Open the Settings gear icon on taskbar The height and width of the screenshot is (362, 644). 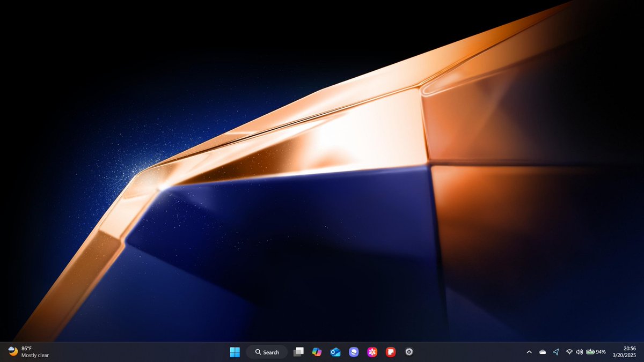[x=409, y=352]
